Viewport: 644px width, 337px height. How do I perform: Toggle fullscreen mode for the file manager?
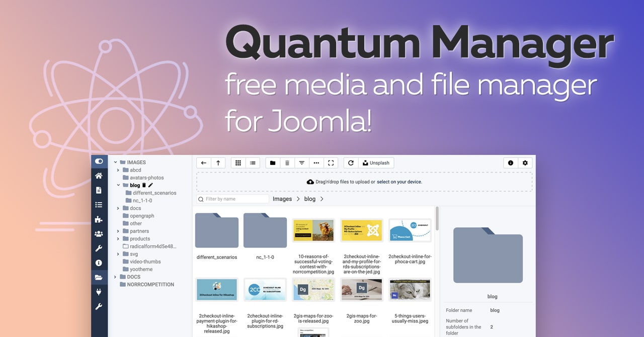tap(331, 162)
